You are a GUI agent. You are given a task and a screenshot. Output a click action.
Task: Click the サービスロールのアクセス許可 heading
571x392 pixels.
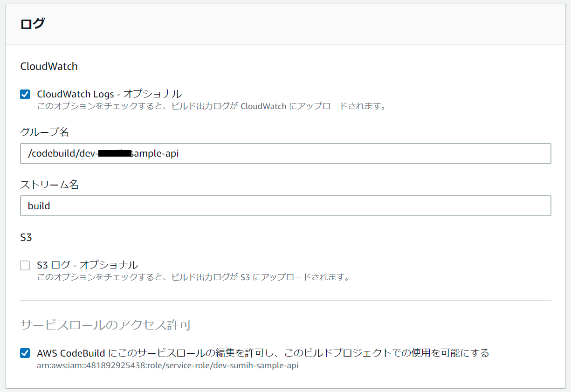[x=106, y=325]
